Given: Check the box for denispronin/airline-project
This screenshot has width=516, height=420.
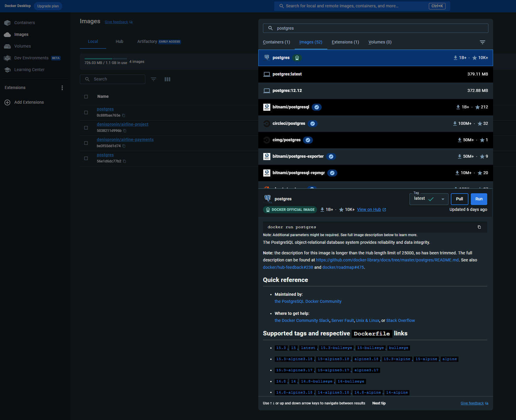Looking at the screenshot, I should tap(86, 128).
